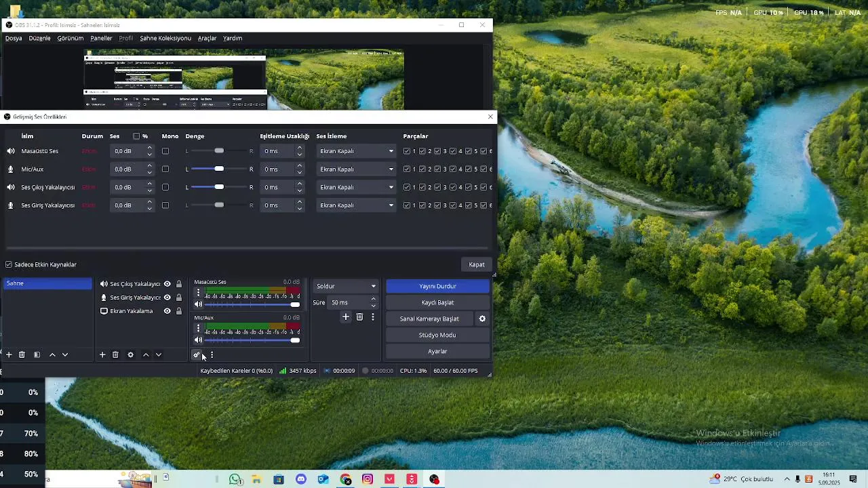The height and width of the screenshot is (488, 868).
Task: Enable Mono for Mic/Aux
Action: (165, 169)
